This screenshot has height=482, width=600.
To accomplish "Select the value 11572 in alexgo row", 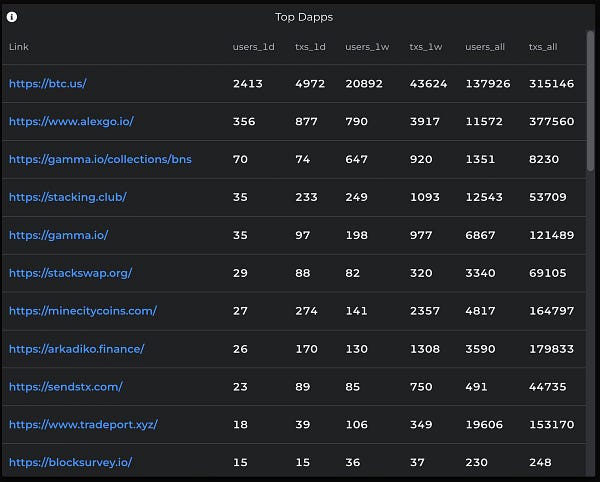I will (x=484, y=122).
